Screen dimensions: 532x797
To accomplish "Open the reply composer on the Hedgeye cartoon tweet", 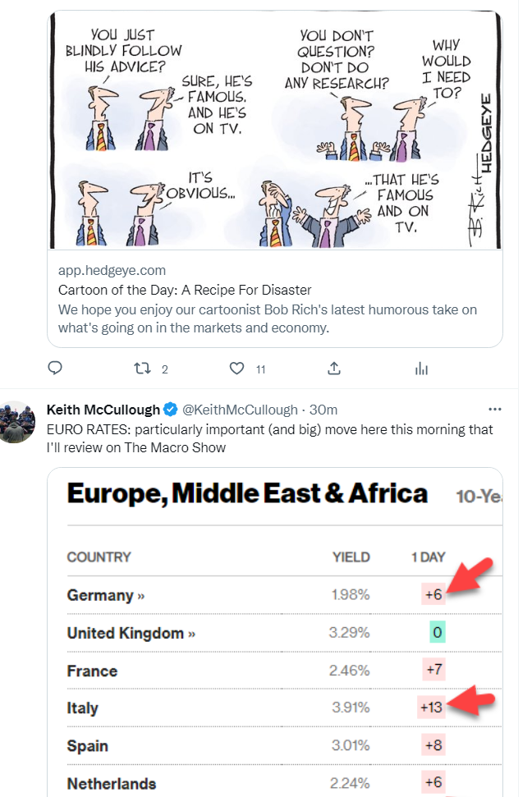I will [54, 369].
